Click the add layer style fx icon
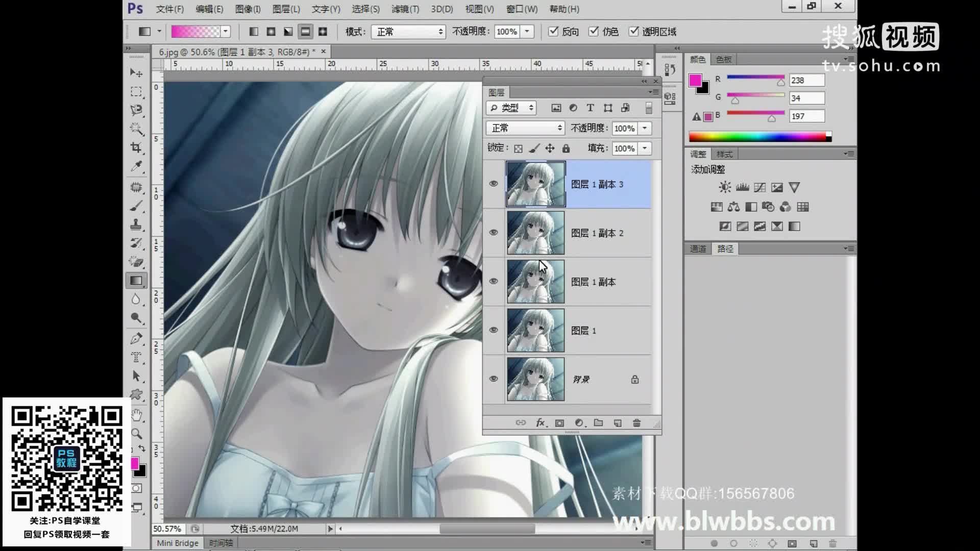Screen dimensions: 980x551 pyautogui.click(x=541, y=423)
